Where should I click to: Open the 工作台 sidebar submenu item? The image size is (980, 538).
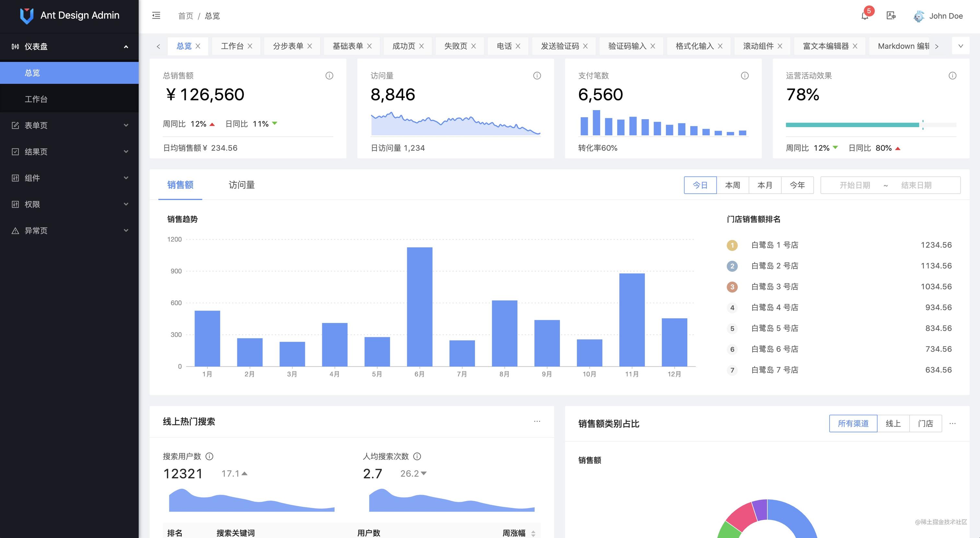pyautogui.click(x=36, y=99)
